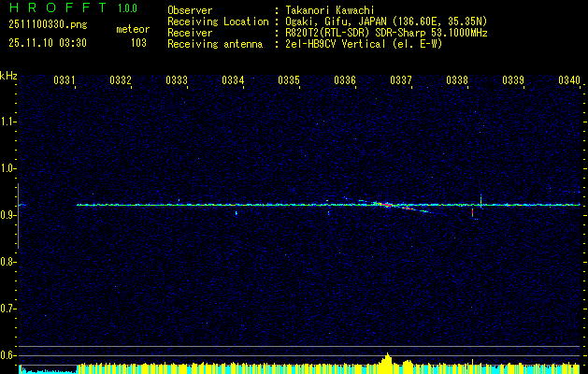Click the 0.9 kHz axis label
The image size is (588, 374).
tap(8, 215)
